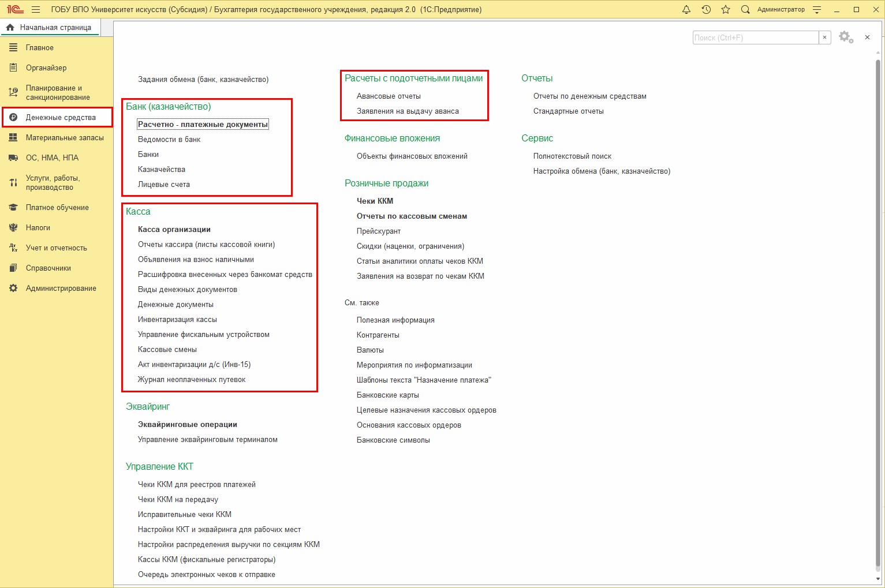Open Задания обмена (банк, казначейство)
Screen dimensions: 885x588
tap(203, 79)
